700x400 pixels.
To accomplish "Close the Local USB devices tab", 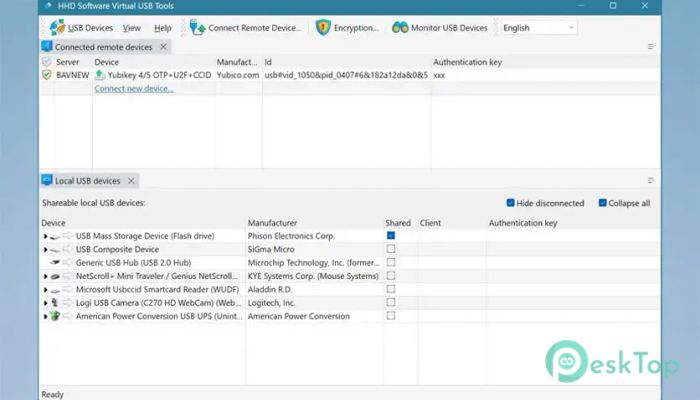I will pos(131,181).
